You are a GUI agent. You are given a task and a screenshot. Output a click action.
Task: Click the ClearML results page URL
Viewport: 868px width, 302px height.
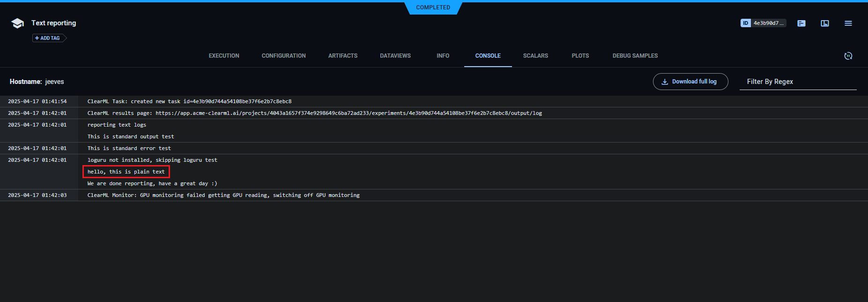(x=349, y=113)
